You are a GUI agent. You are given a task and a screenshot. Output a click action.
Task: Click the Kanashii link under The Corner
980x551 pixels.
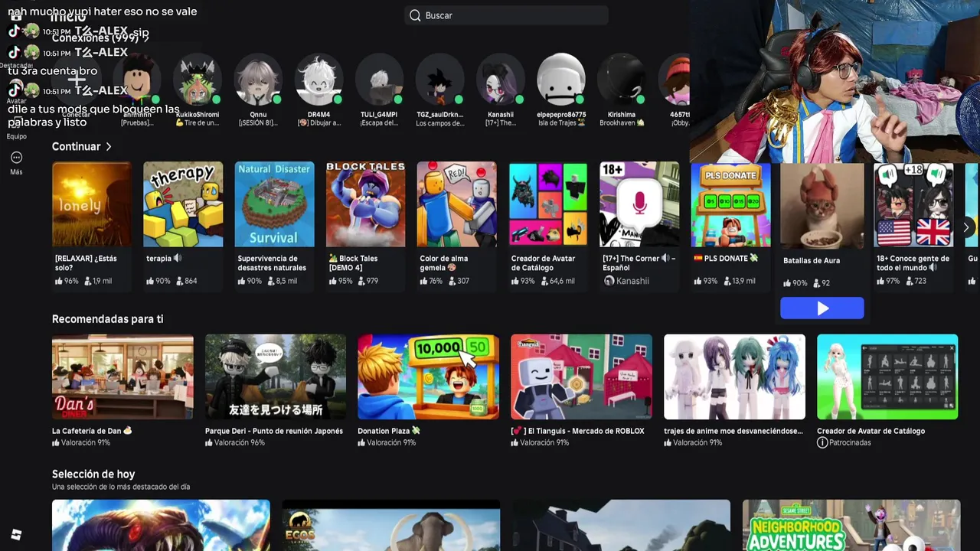[x=632, y=281]
